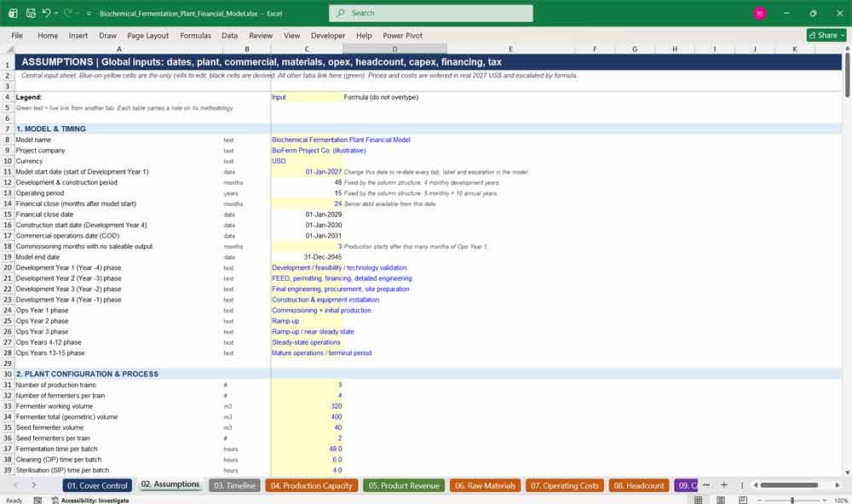The image size is (852, 504).
Task: Switch to 05. Product Revenue sheet
Action: 404,485
